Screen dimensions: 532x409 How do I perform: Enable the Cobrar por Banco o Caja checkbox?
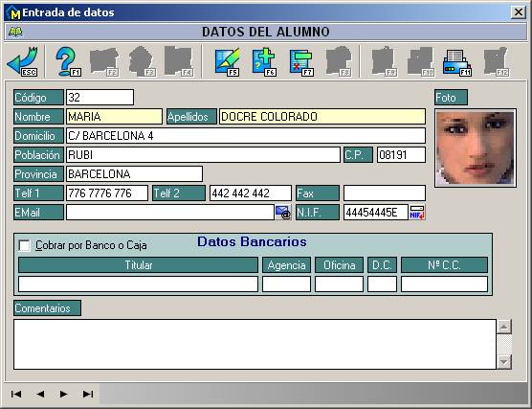point(25,245)
